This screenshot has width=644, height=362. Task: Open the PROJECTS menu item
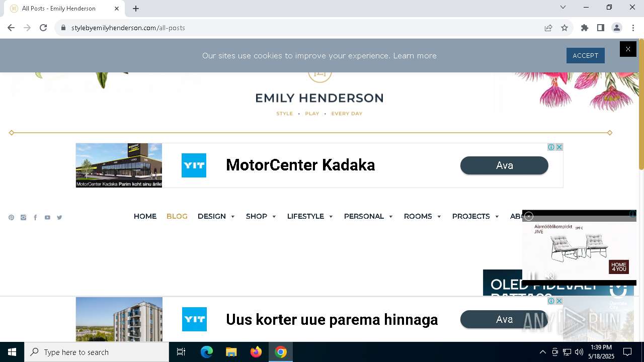coord(471,216)
